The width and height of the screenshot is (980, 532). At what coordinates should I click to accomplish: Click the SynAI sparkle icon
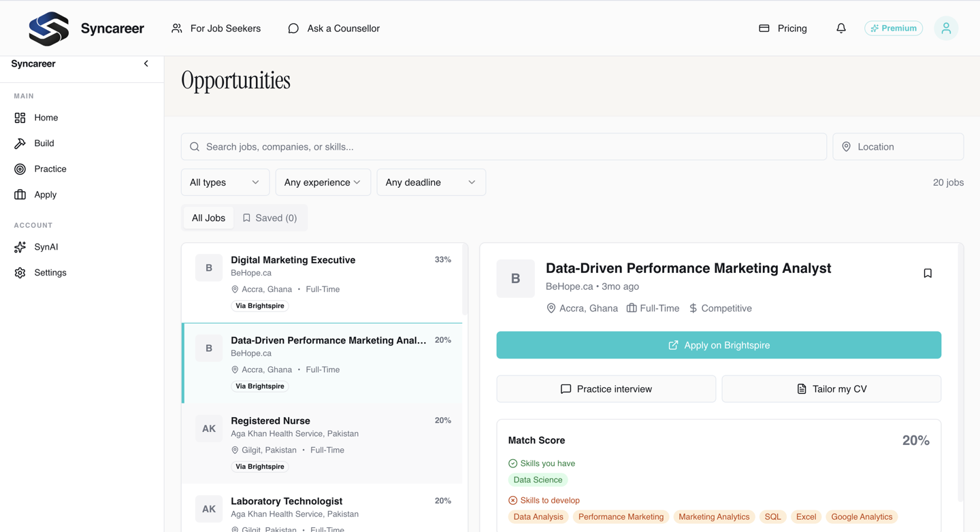tap(20, 247)
